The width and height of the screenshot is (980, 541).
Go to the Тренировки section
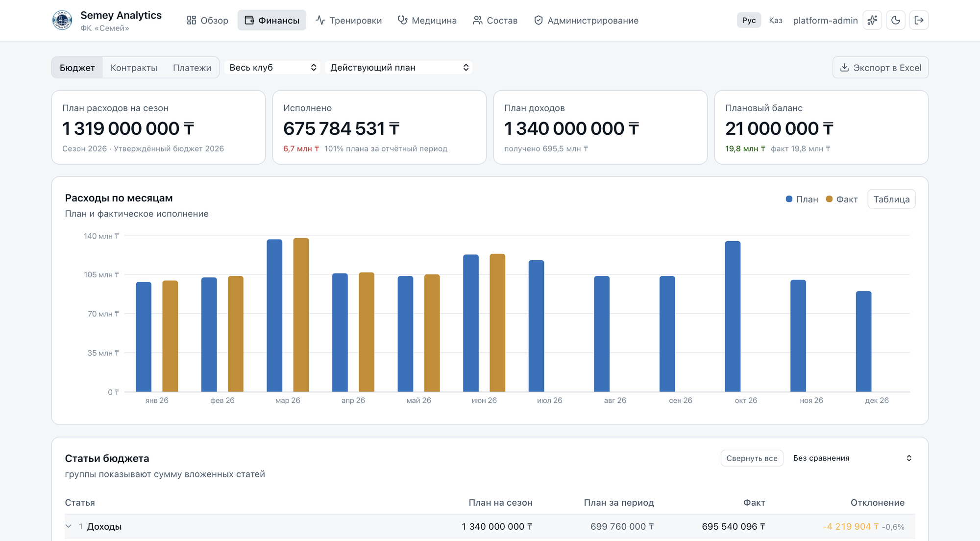348,20
